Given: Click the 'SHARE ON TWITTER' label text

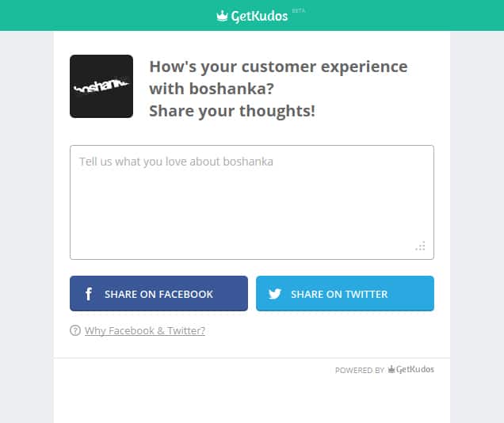Looking at the screenshot, I should 339,294.
